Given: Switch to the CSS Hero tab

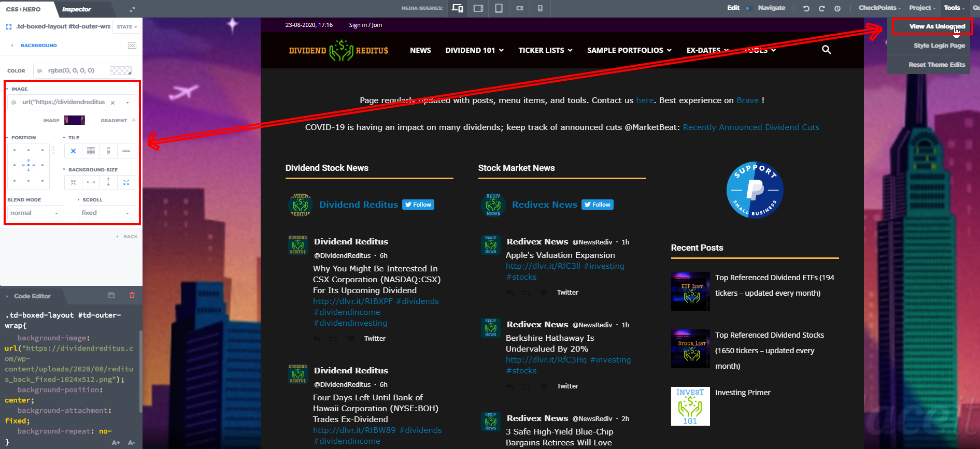Looking at the screenshot, I should [x=23, y=9].
